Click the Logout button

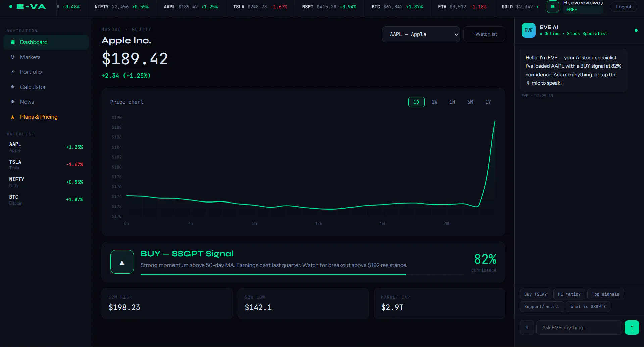coord(624,7)
